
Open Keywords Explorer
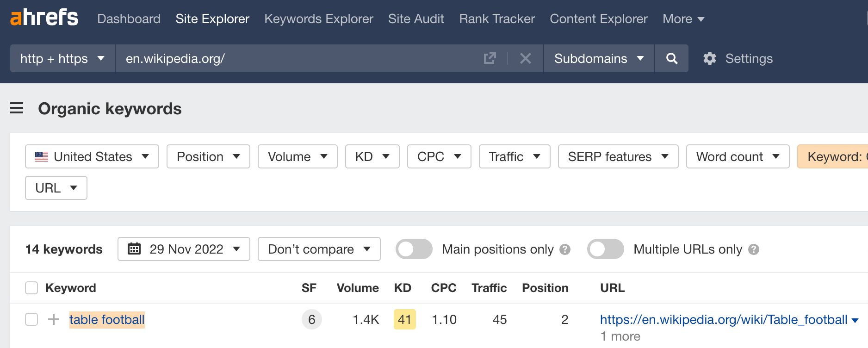pos(319,19)
